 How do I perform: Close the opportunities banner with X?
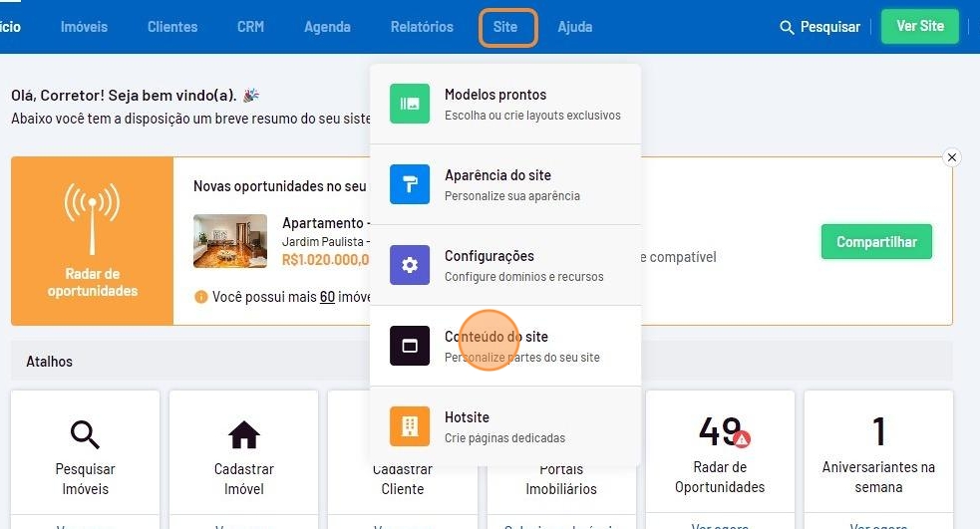(x=951, y=157)
